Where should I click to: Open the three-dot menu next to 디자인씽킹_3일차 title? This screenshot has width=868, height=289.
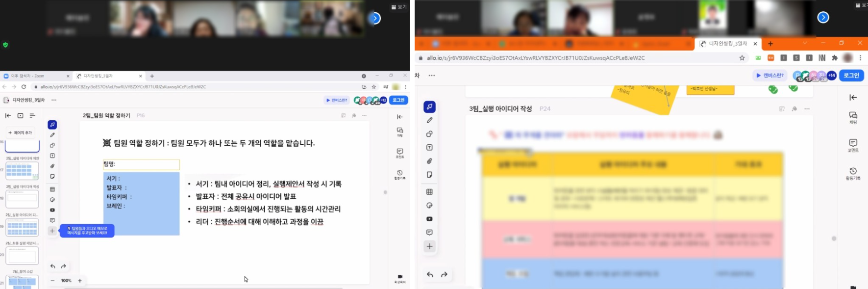pos(54,100)
